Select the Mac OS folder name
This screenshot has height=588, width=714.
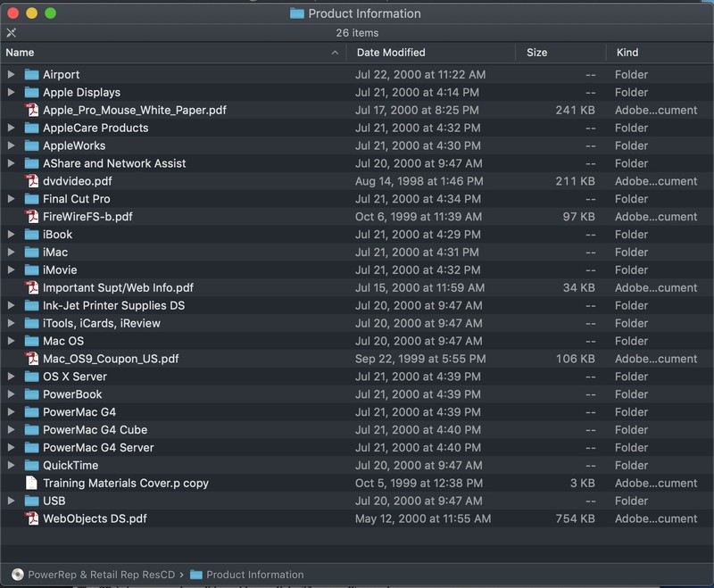[63, 341]
